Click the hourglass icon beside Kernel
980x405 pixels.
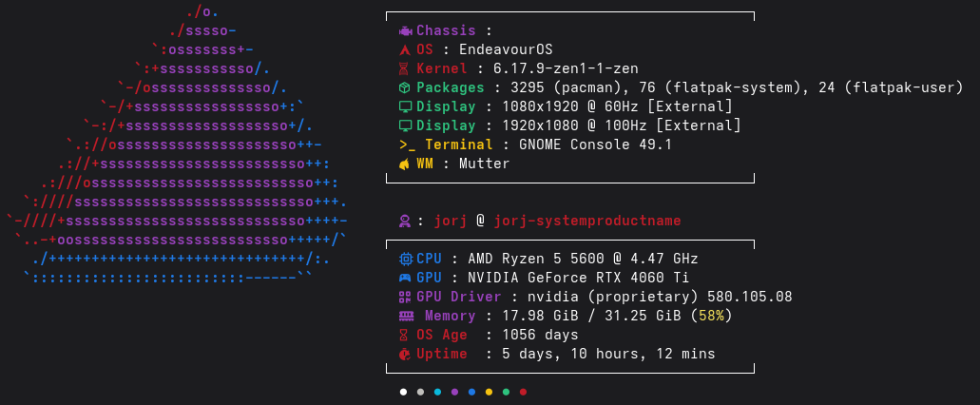coord(404,68)
